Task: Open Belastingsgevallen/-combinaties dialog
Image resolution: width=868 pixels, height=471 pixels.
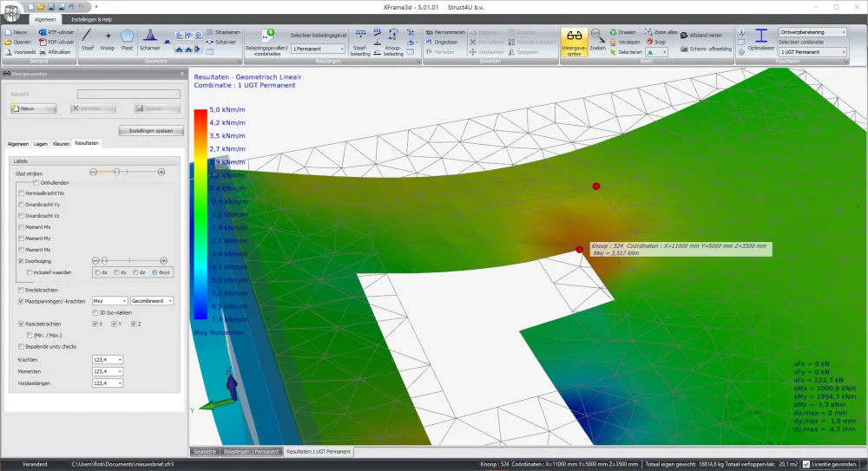Action: tap(266, 43)
